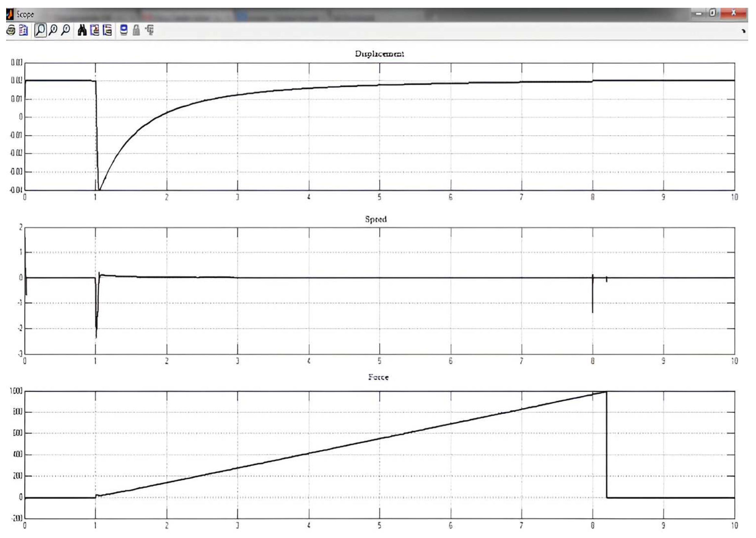Toggle the Zoom magnifier tool
Viewport: 756px width, 538px height.
point(40,30)
